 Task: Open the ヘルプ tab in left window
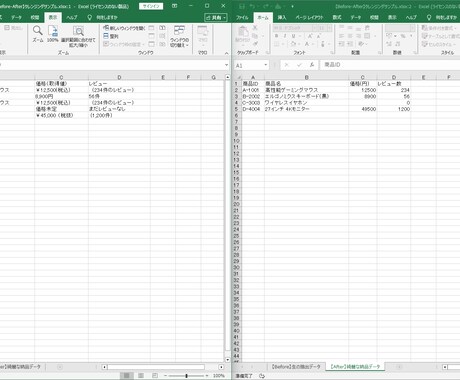(71, 17)
